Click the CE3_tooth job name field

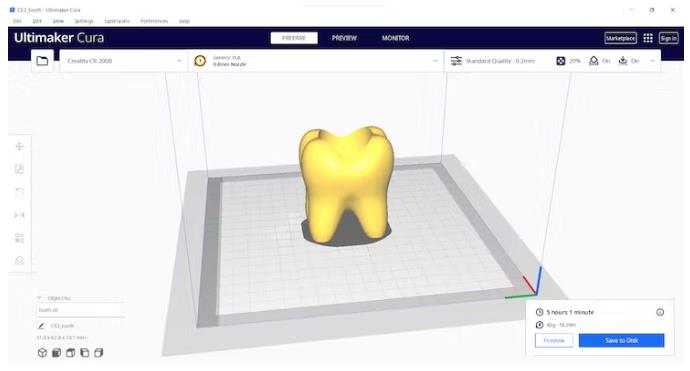(62, 326)
